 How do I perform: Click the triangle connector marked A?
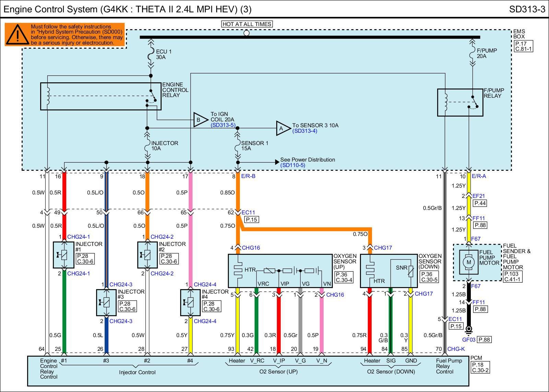282,129
